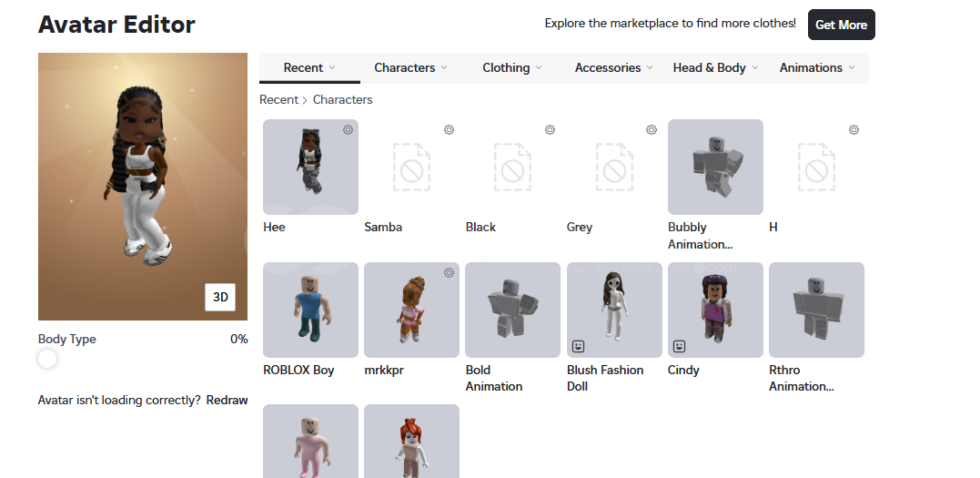The height and width of the screenshot is (478, 980).
Task: Click the Samba item label
Action: (383, 227)
